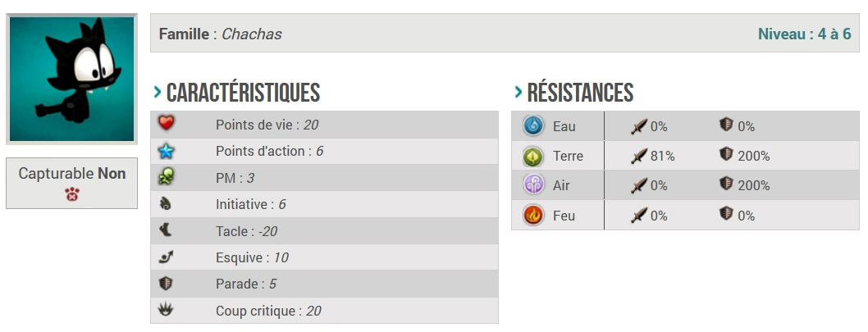Image resolution: width=868 pixels, height=332 pixels.
Task: Click the sword icon in the Terre row
Action: pyautogui.click(x=639, y=156)
